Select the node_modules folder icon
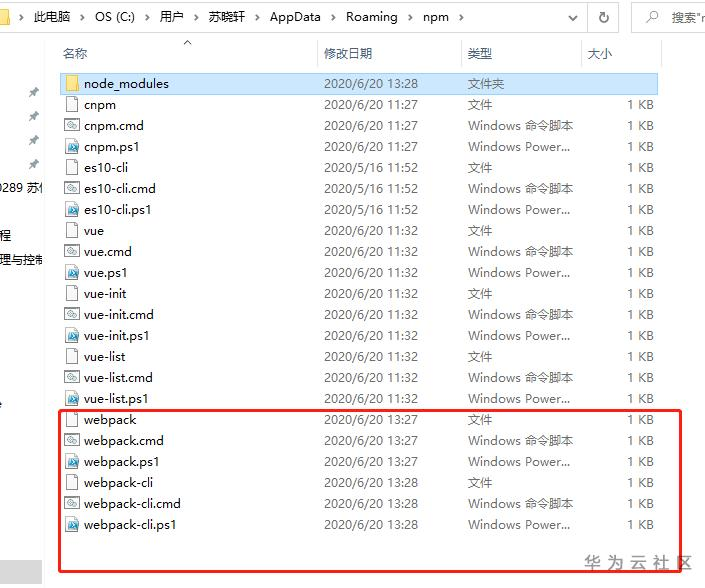 click(72, 84)
